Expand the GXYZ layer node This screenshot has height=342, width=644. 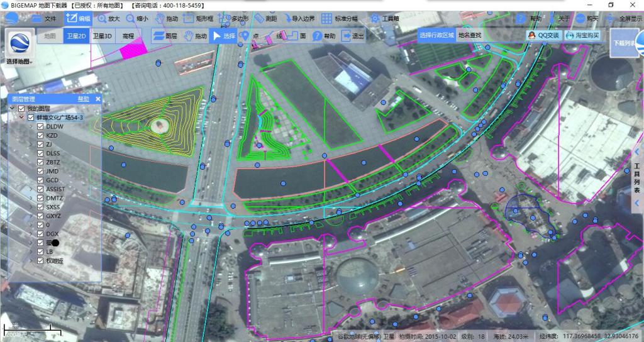click(x=31, y=216)
